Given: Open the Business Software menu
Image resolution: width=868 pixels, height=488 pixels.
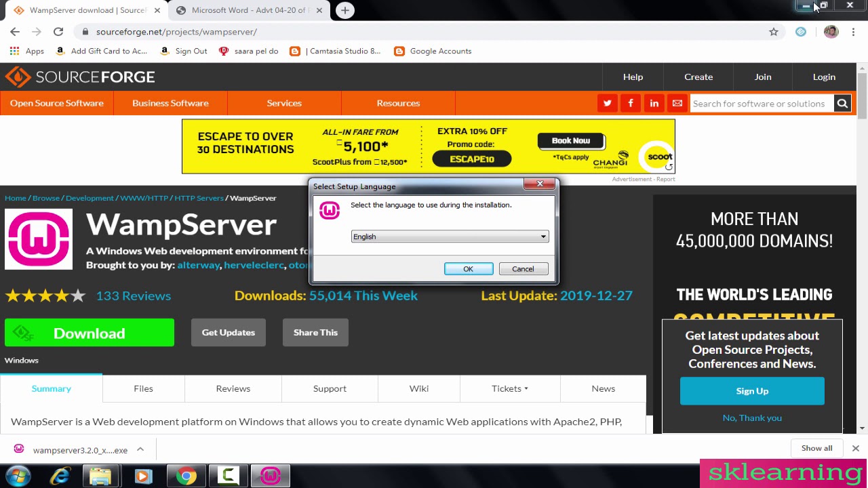Looking at the screenshot, I should [x=170, y=103].
